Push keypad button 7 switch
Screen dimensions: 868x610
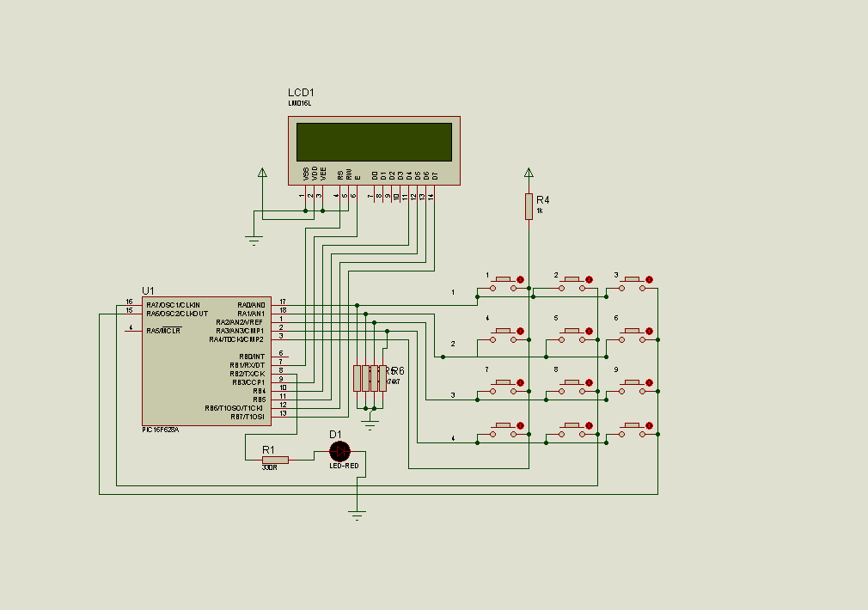pyautogui.click(x=504, y=387)
